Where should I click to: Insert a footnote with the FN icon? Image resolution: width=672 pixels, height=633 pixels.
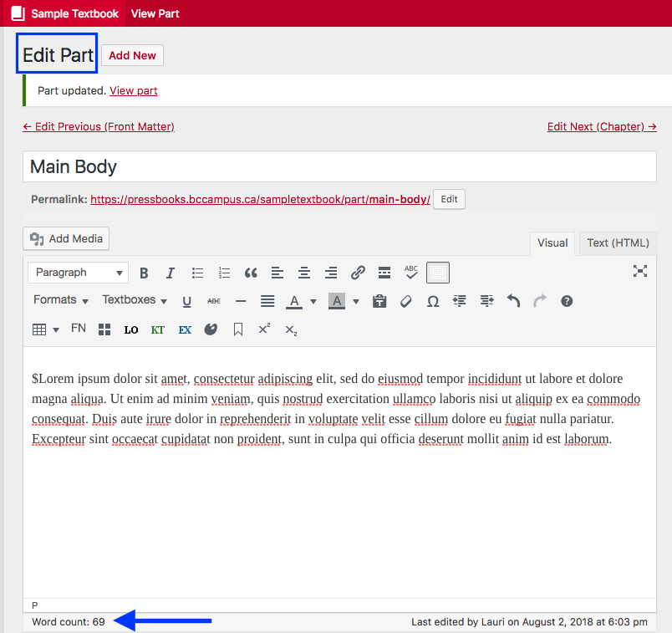pos(78,329)
